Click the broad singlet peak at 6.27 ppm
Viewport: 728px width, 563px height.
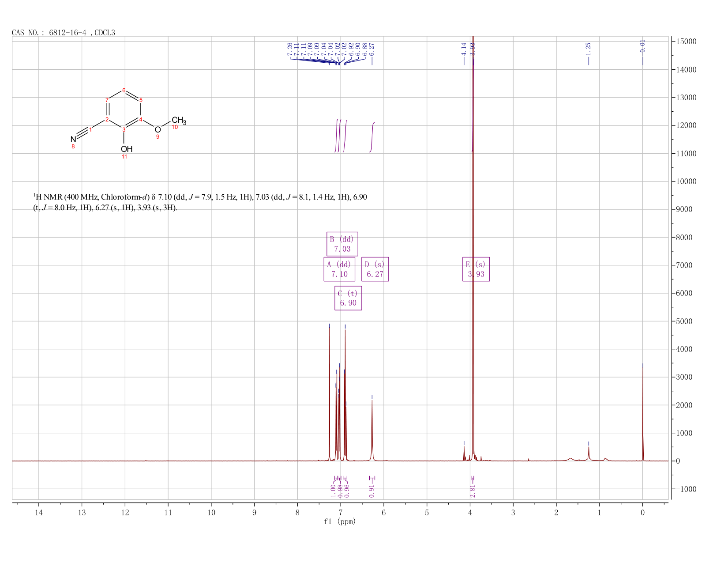click(372, 431)
